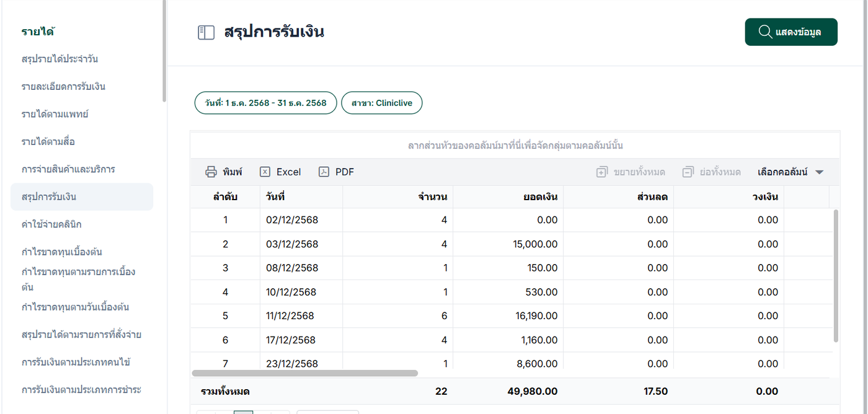Screen dimensions: 868x414
Task: Click the printer icon in the toolbar
Action: pyautogui.click(x=211, y=172)
